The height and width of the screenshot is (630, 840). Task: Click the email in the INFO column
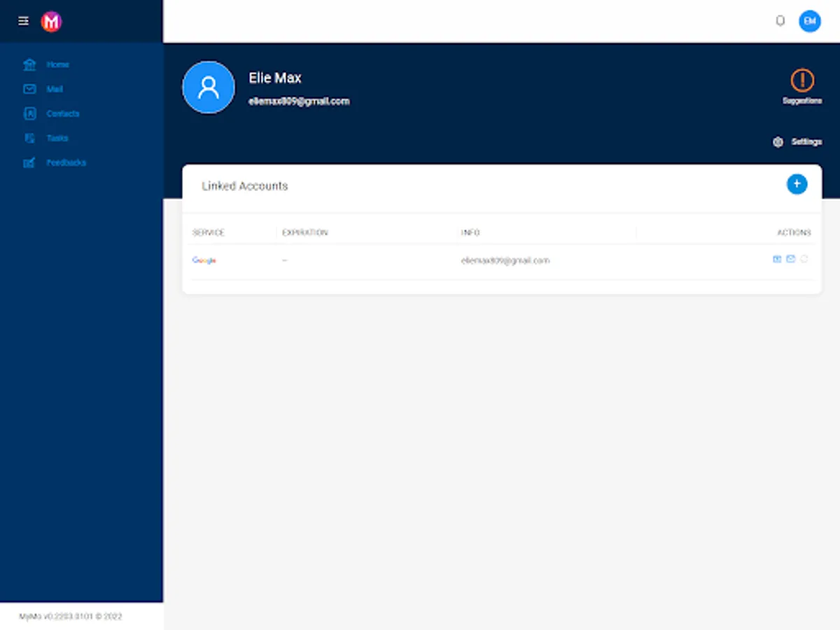pyautogui.click(x=505, y=260)
